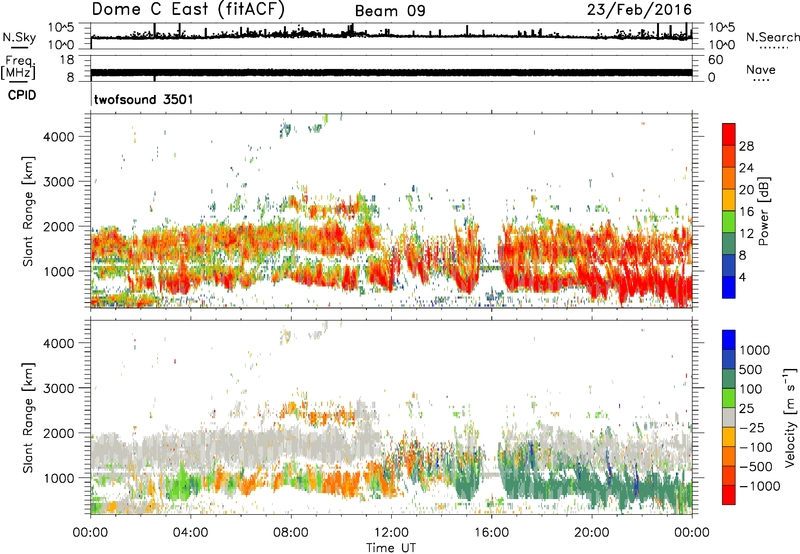Click the "18" frequency axis tick label
The image size is (800, 554).
[x=67, y=60]
